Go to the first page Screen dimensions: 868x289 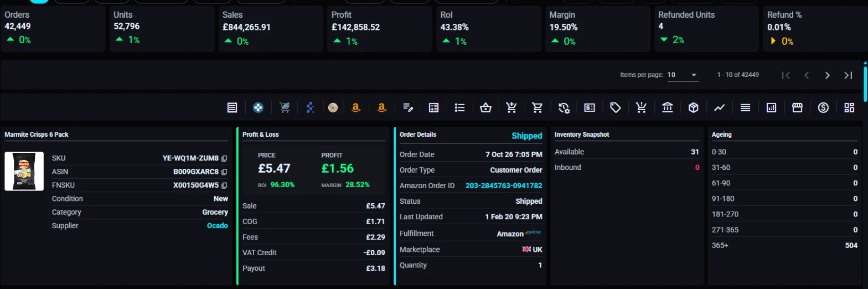(786, 75)
